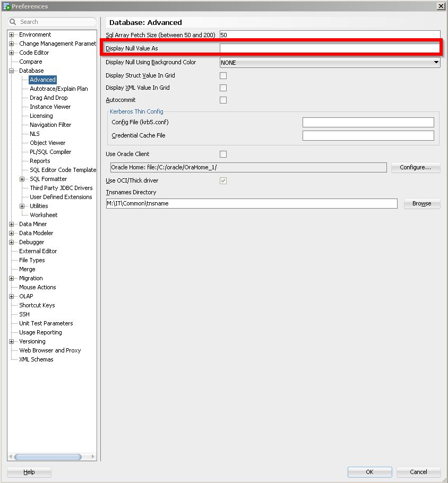Click the Credential Cache File field

coord(368,135)
